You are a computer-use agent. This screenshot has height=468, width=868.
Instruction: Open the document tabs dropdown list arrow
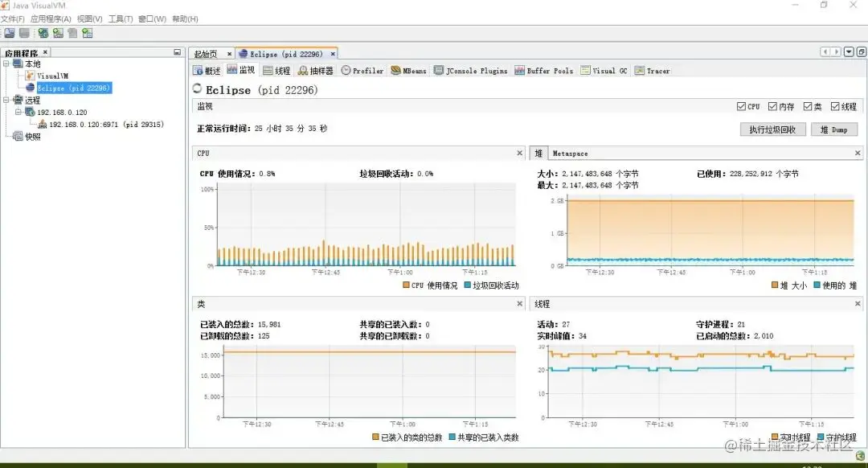click(849, 51)
